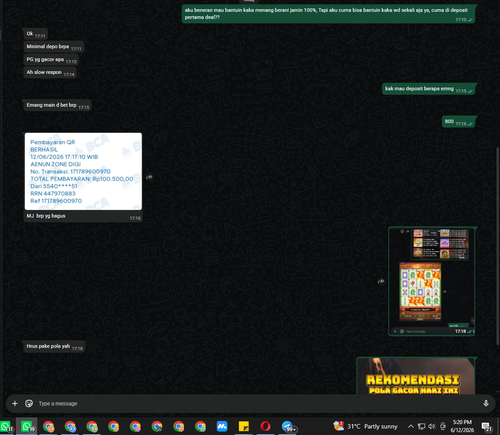The width and height of the screenshot is (500, 435).
Task: Open WhatsApp taskbar icon with badge 11
Action: [6, 426]
